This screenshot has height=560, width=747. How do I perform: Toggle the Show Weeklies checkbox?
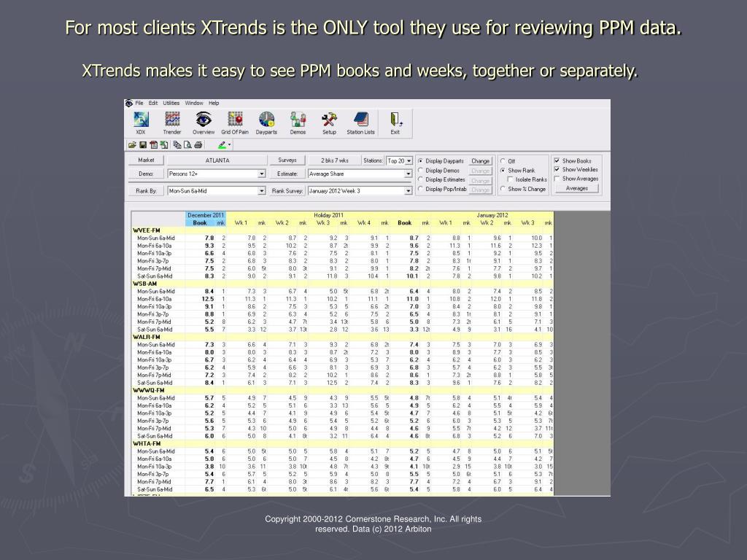click(x=557, y=169)
